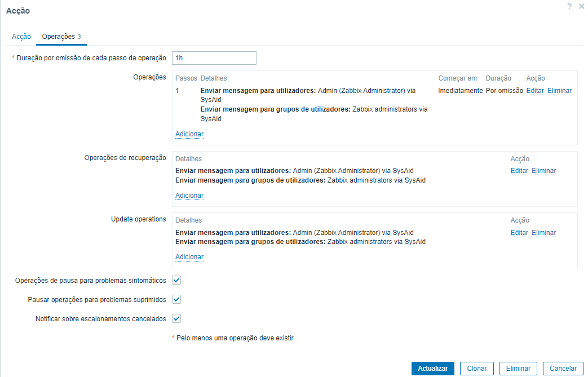Delete the recovery operation
This screenshot has height=377, width=588.
[x=543, y=171]
